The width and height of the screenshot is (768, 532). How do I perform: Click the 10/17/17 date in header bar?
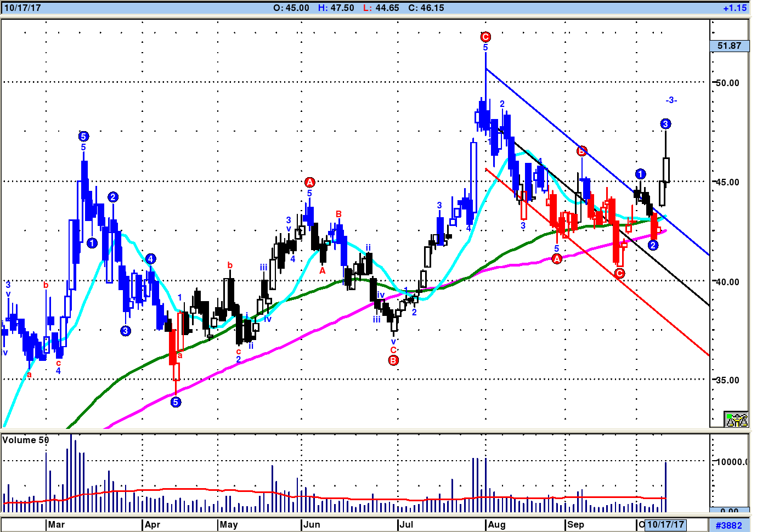[x=23, y=8]
